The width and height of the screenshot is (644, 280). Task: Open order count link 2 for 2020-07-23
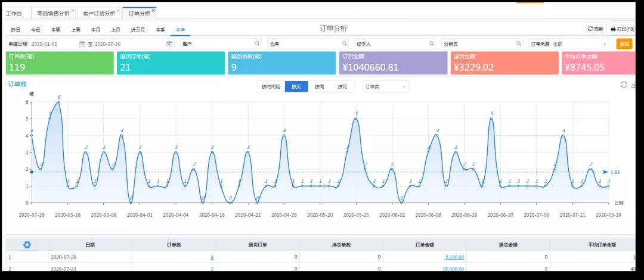tap(212, 269)
